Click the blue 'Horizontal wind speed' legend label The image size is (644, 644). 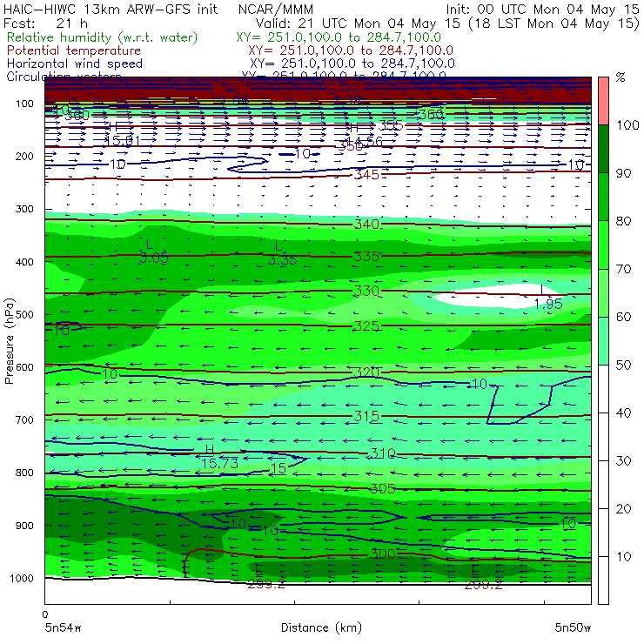(x=75, y=64)
